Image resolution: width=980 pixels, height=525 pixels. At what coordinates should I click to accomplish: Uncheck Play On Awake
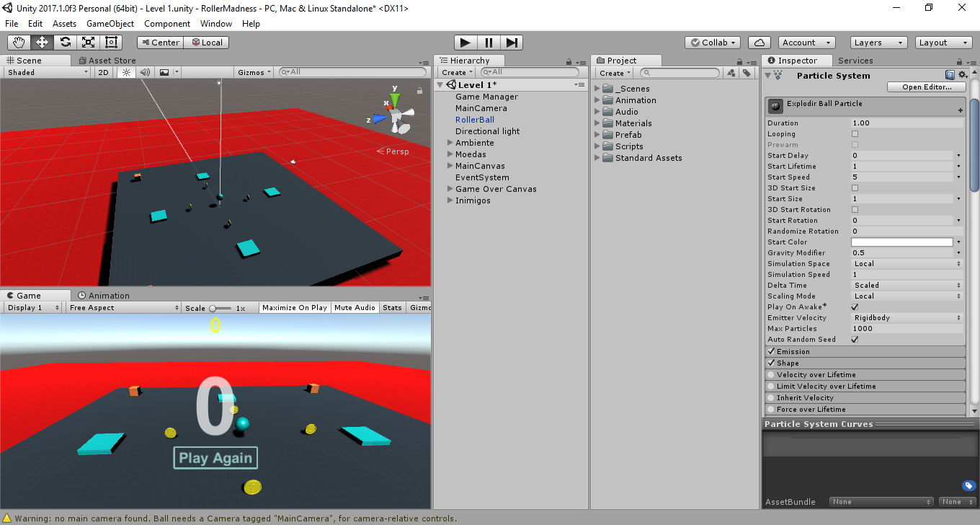pyautogui.click(x=855, y=307)
